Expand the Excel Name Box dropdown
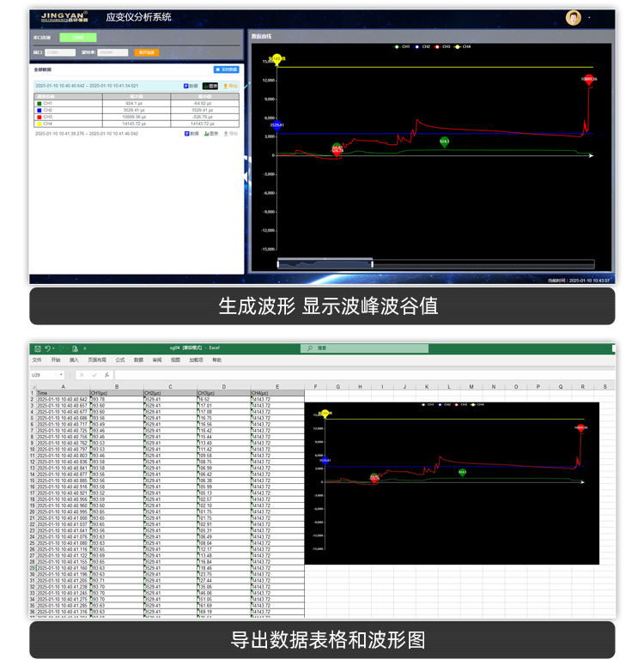Screen dimensions: 644x671 [x=61, y=375]
